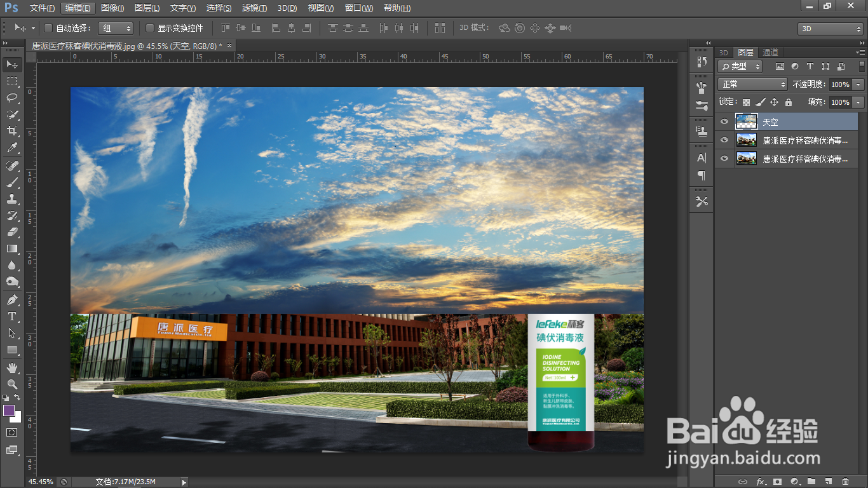
Task: Open the 填充 slider arrow
Action: [x=859, y=102]
